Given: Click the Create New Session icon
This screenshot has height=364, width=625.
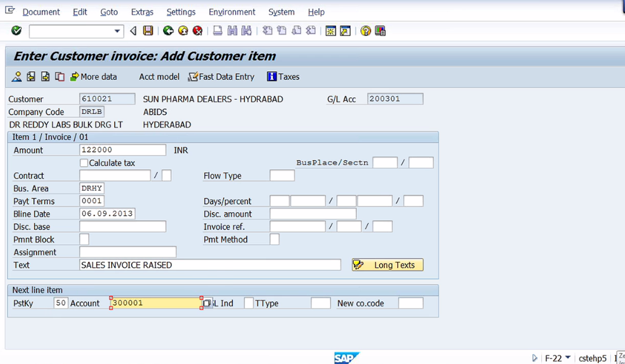Looking at the screenshot, I should pyautogui.click(x=330, y=30).
